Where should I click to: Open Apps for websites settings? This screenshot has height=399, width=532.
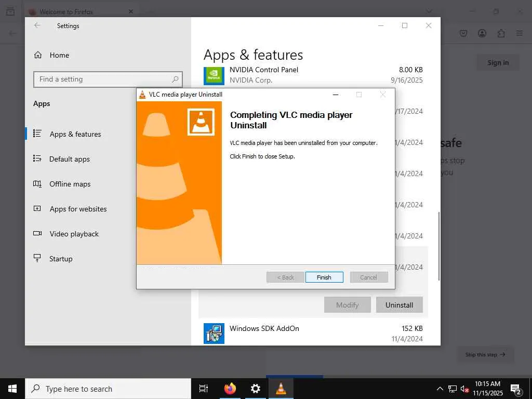78,209
